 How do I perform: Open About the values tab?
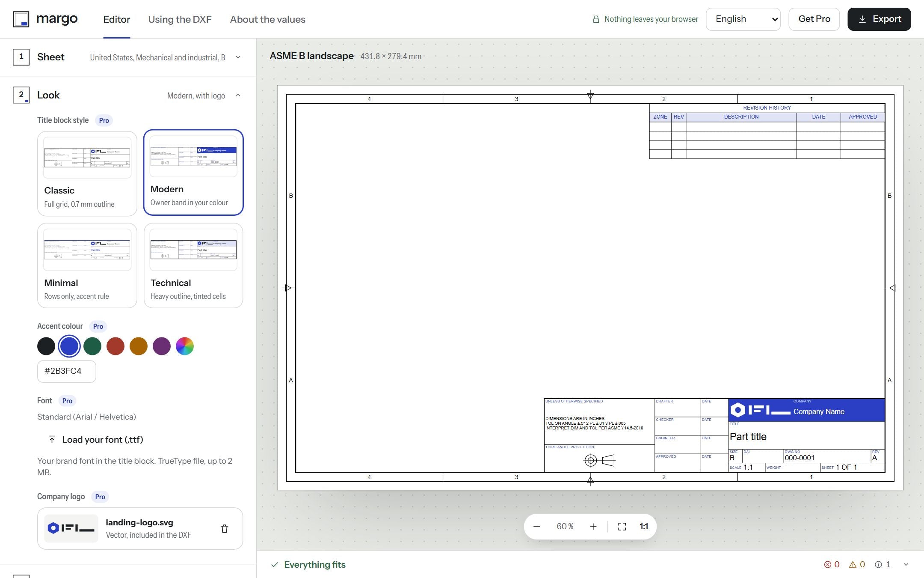(x=267, y=19)
